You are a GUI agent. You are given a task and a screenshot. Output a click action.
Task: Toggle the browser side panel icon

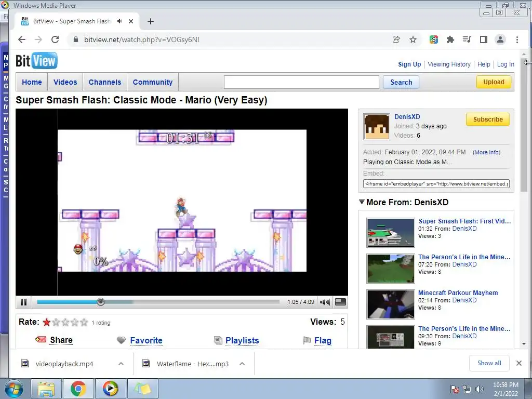pos(484,39)
